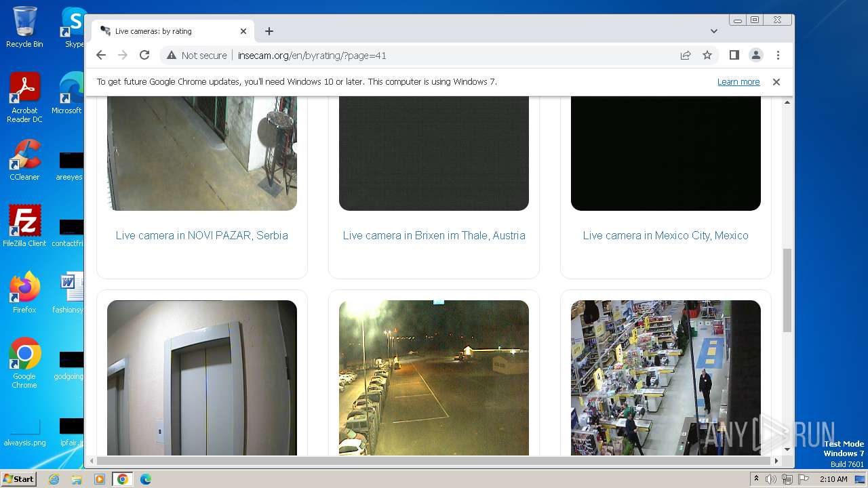This screenshot has height=488, width=868.
Task: Open the Chrome profile avatar
Action: (x=756, y=56)
